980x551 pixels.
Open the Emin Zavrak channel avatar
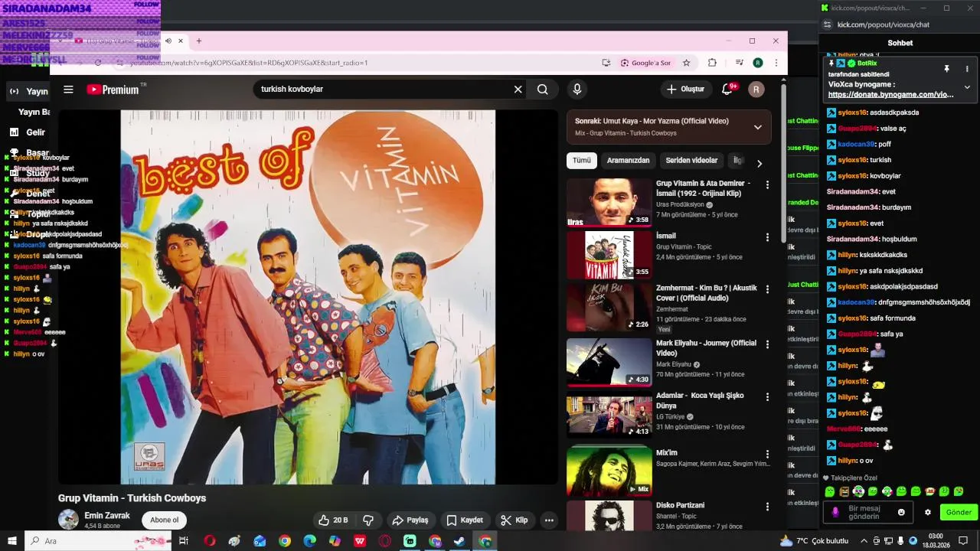68,520
